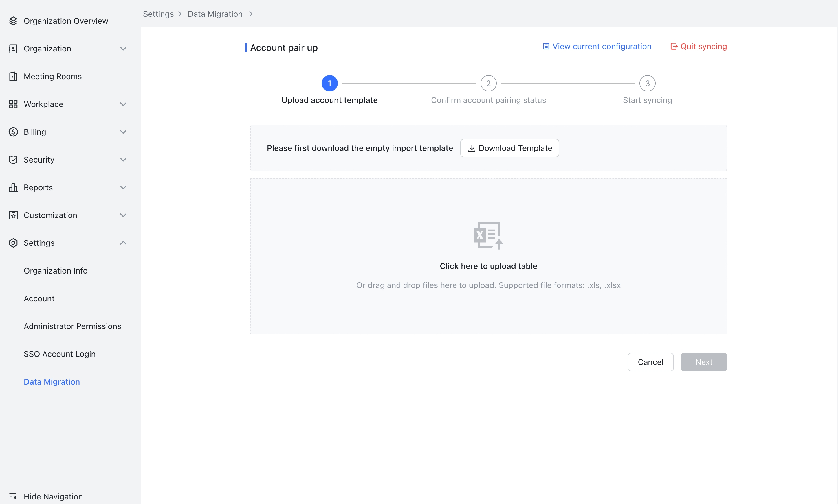Click step 2 Confirm account pairing status

pyautogui.click(x=488, y=83)
